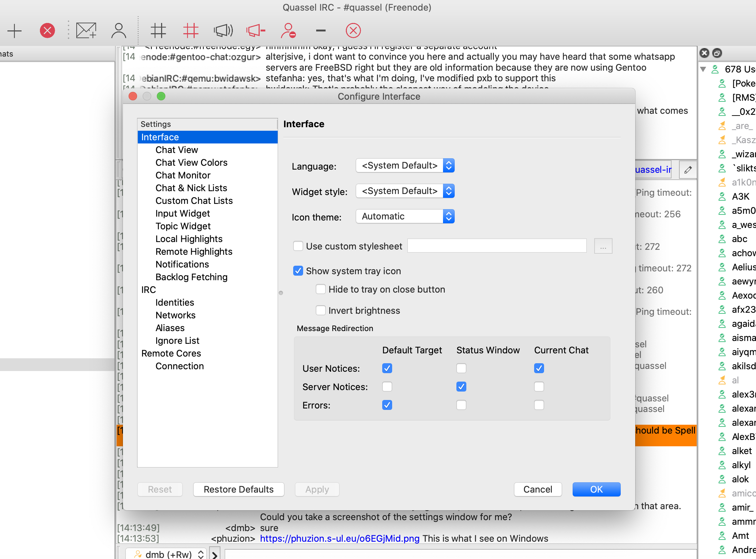Toggle Invert brightness checkbox
This screenshot has height=559, width=756.
[321, 310]
